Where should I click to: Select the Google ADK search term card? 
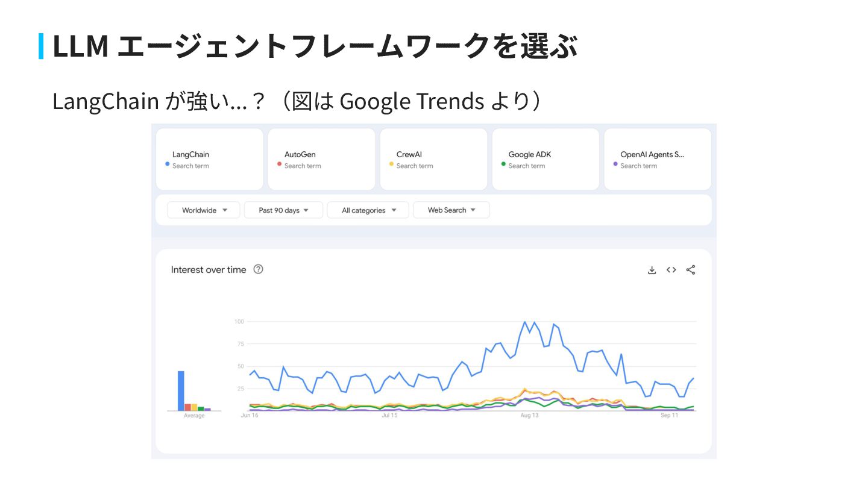[x=546, y=159]
